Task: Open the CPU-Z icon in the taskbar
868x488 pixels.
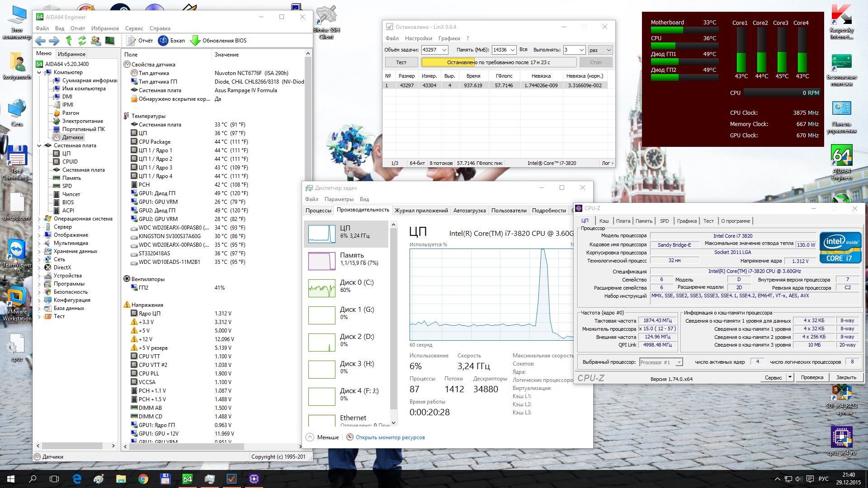Action: (x=254, y=479)
